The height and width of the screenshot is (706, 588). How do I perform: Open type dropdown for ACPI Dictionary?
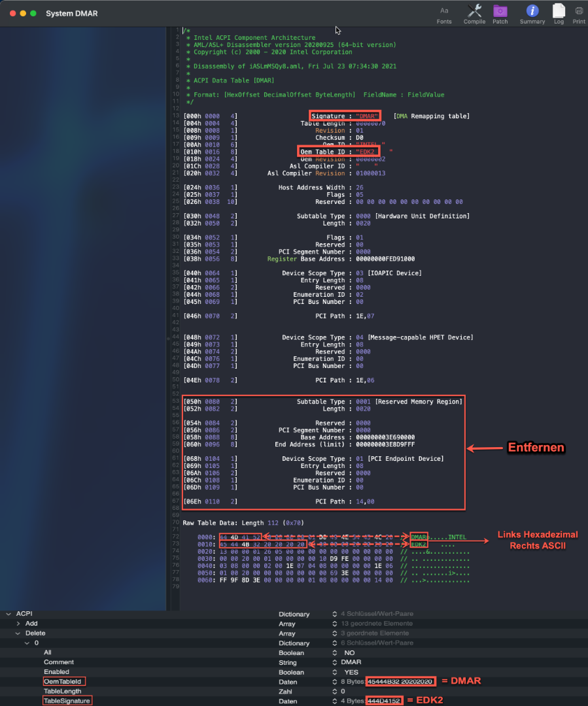pyautogui.click(x=335, y=614)
